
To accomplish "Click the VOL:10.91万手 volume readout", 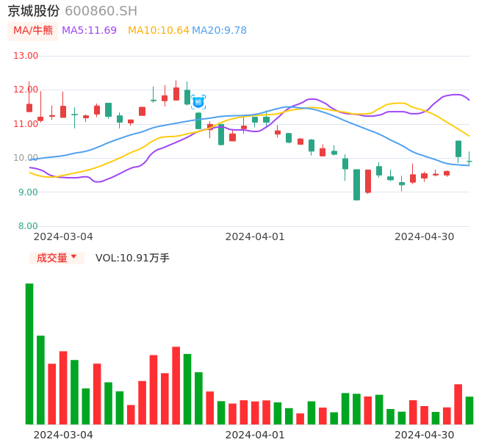I will coord(132,258).
